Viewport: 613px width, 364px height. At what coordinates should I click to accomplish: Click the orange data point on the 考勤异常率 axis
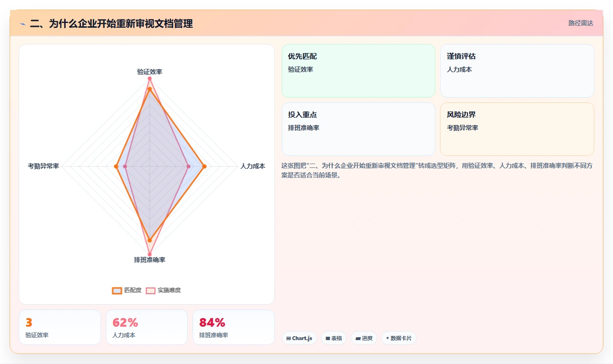click(x=116, y=166)
